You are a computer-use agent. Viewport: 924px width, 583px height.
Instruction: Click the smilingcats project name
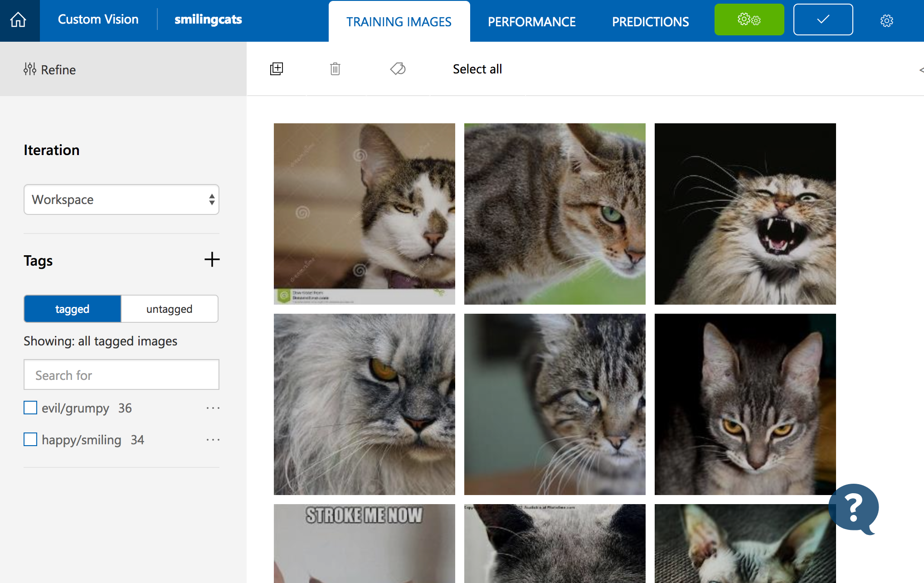click(x=208, y=19)
